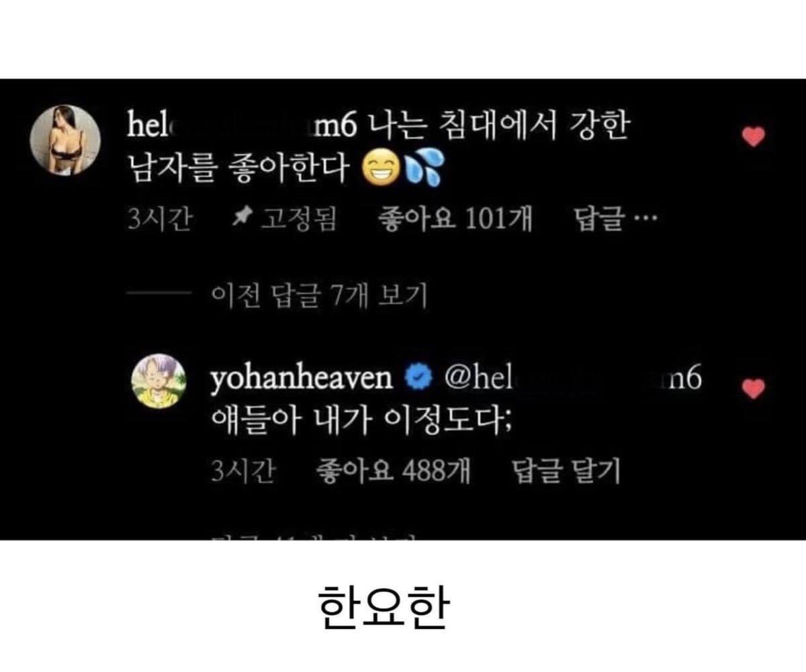Tap the heart beside yohanheaven's reply
Image resolution: width=806 pixels, height=672 pixels.
(x=753, y=388)
